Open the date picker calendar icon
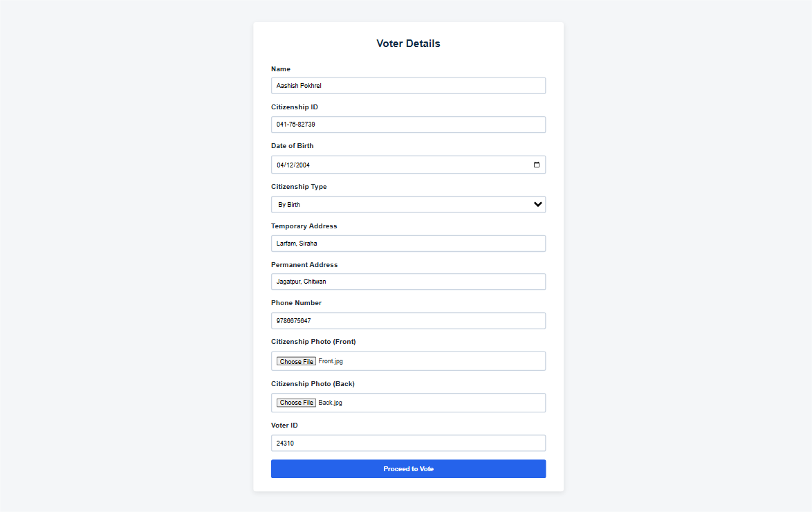This screenshot has height=512, width=812. pos(537,165)
